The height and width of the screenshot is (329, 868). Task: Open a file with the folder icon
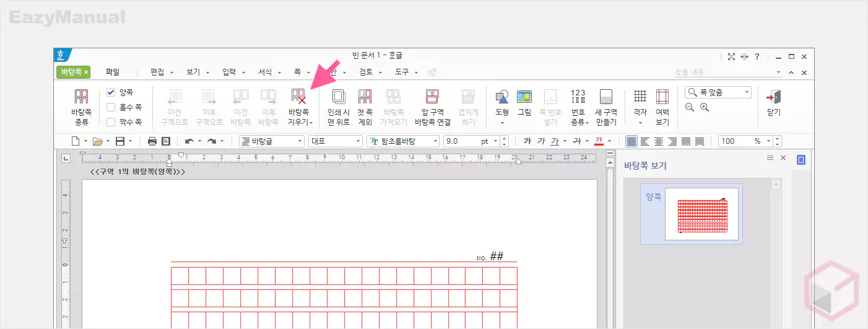tap(97, 141)
